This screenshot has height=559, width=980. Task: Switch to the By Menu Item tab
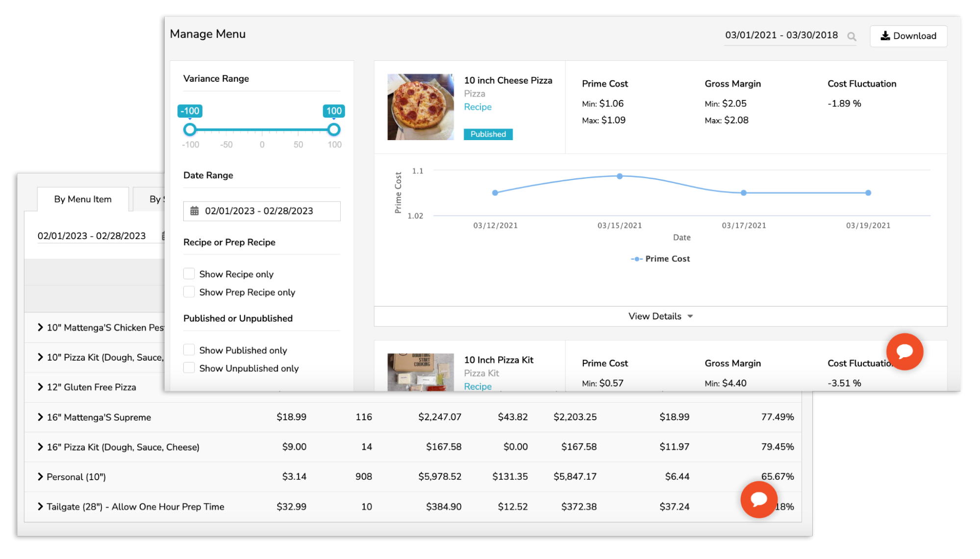click(82, 199)
